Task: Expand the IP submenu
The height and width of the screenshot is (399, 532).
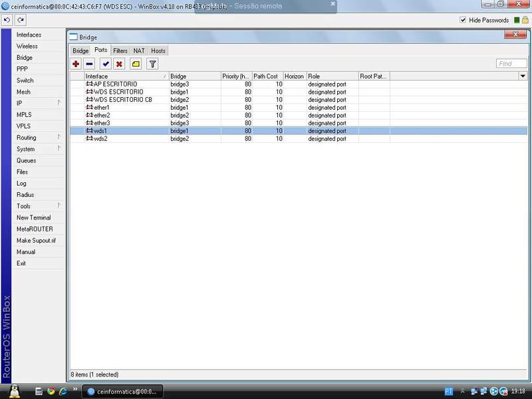Action: (x=59, y=102)
